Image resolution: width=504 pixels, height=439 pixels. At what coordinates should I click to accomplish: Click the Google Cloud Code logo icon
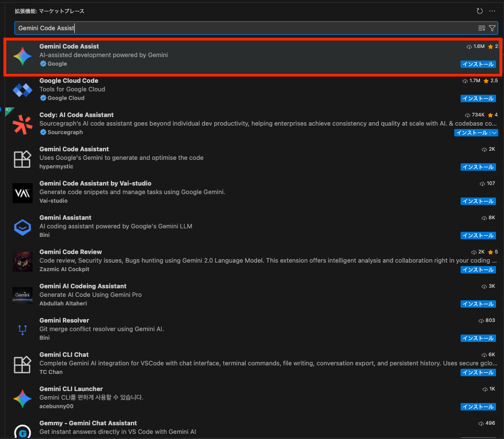tap(22, 90)
